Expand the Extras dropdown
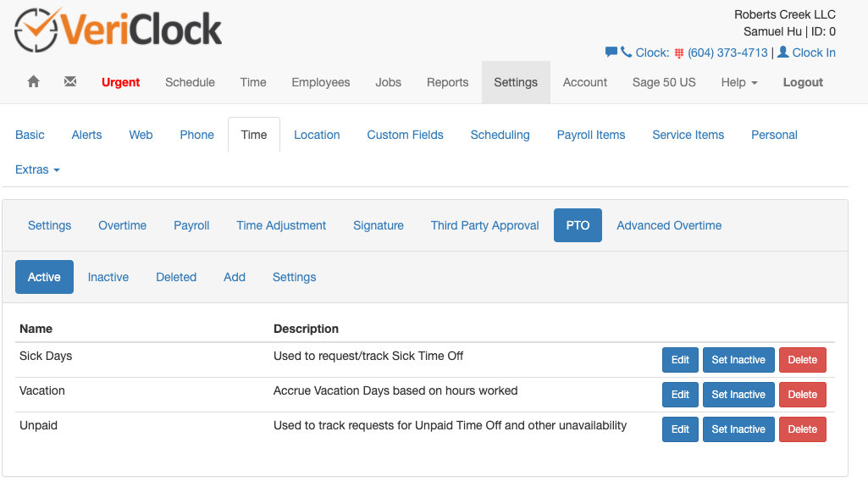Image resolution: width=868 pixels, height=487 pixels. 37,169
